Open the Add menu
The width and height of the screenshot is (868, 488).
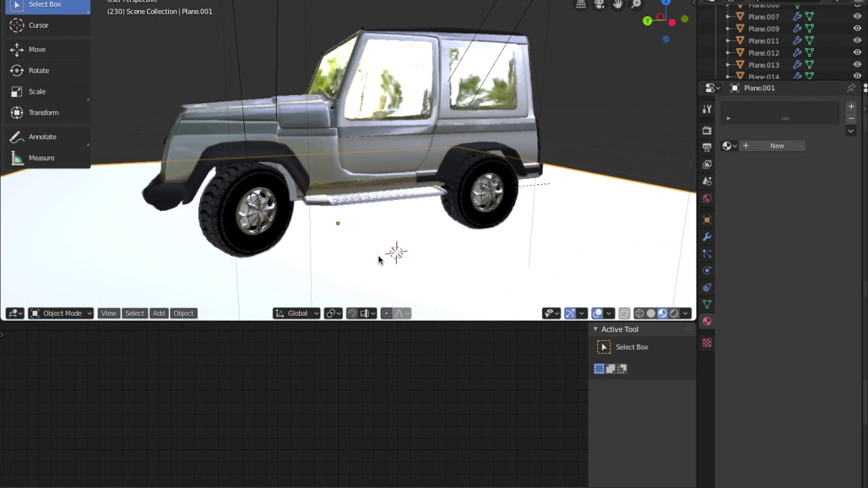point(159,313)
